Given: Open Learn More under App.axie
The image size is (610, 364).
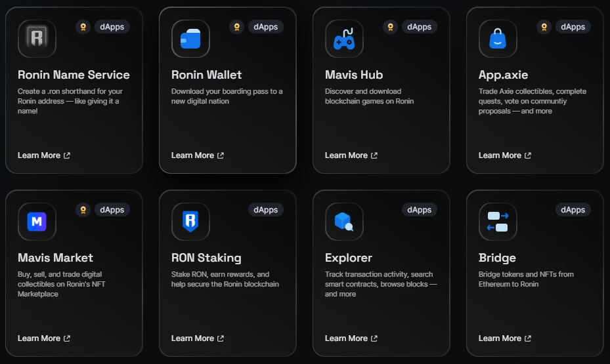Looking at the screenshot, I should click(505, 155).
